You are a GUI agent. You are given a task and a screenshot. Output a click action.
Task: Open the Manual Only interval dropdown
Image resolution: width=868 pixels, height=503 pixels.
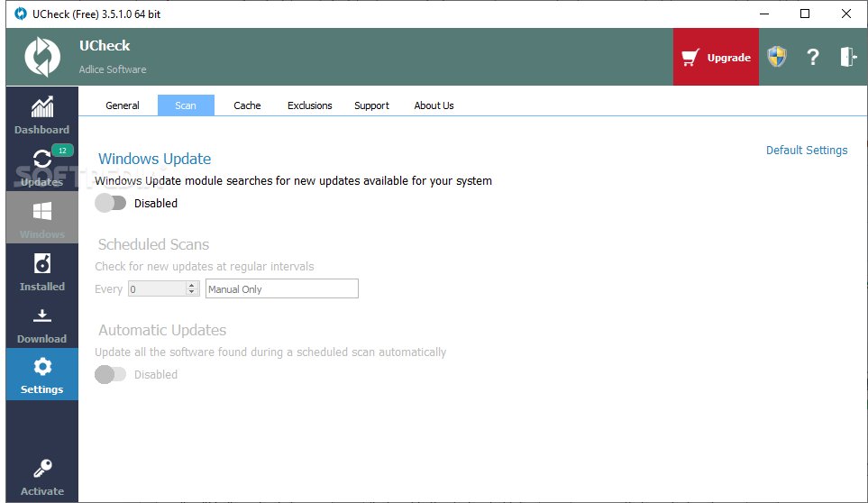point(282,288)
